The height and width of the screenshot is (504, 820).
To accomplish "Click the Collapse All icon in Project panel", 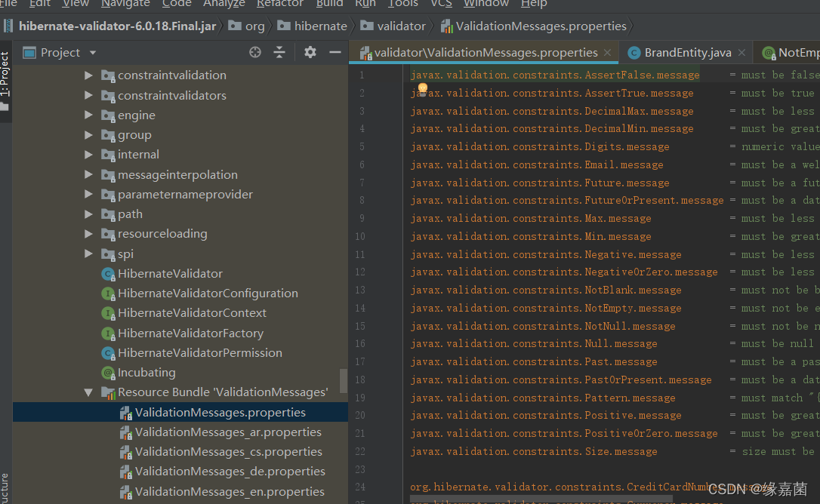I will [279, 52].
